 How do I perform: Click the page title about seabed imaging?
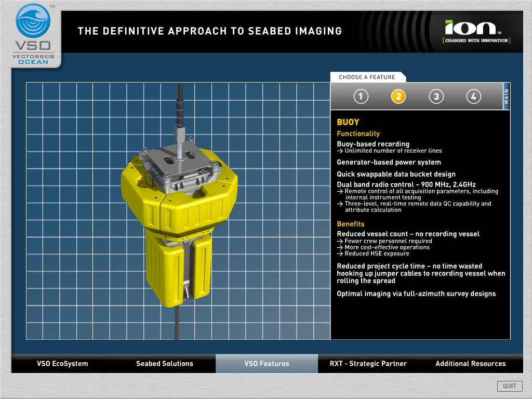210,31
